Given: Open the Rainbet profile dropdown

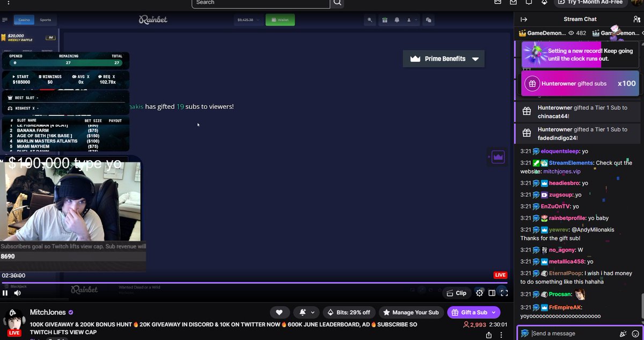Looking at the screenshot, I should pos(412,20).
